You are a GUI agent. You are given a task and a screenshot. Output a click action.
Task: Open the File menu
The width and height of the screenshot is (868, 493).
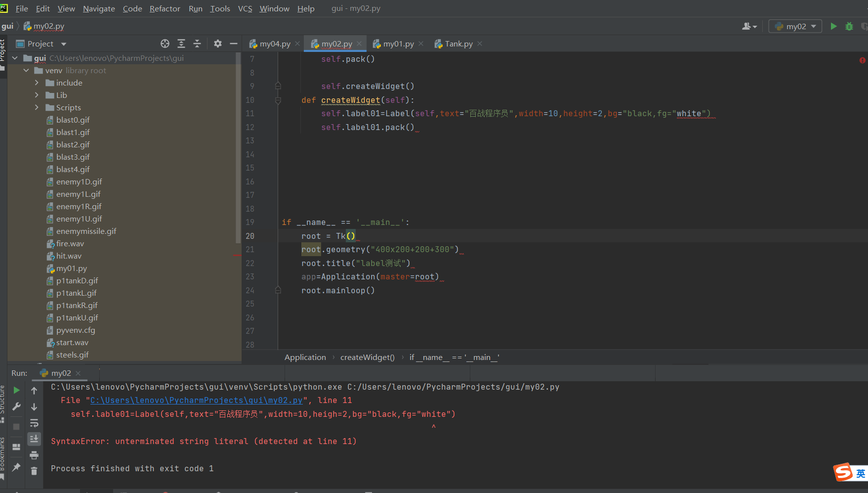pos(22,8)
